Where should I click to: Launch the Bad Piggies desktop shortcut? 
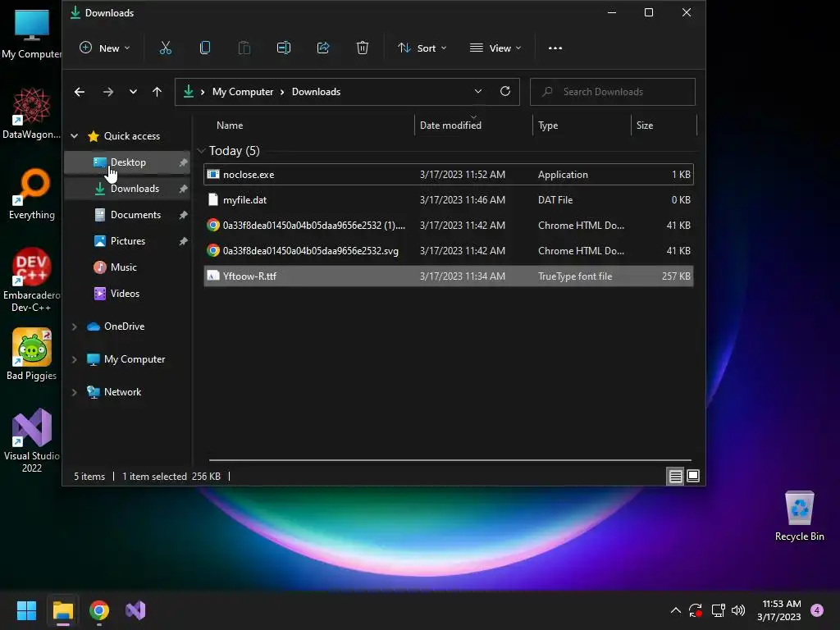pyautogui.click(x=32, y=354)
